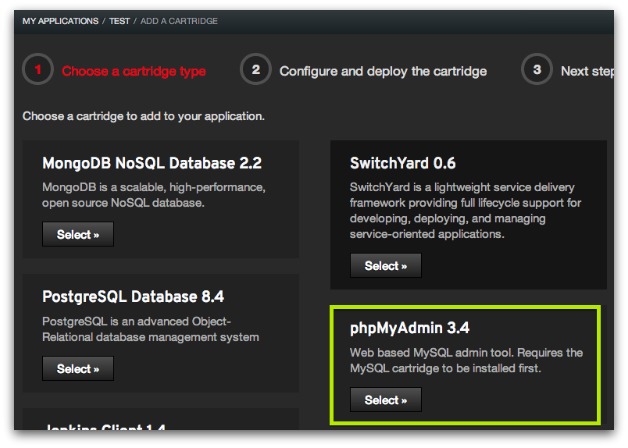
Task: Click 'Choose a cartridge to add' instruction text
Action: tap(143, 116)
